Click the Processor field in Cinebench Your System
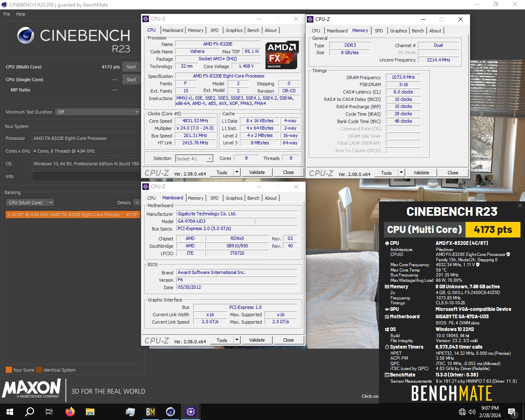 (86, 138)
